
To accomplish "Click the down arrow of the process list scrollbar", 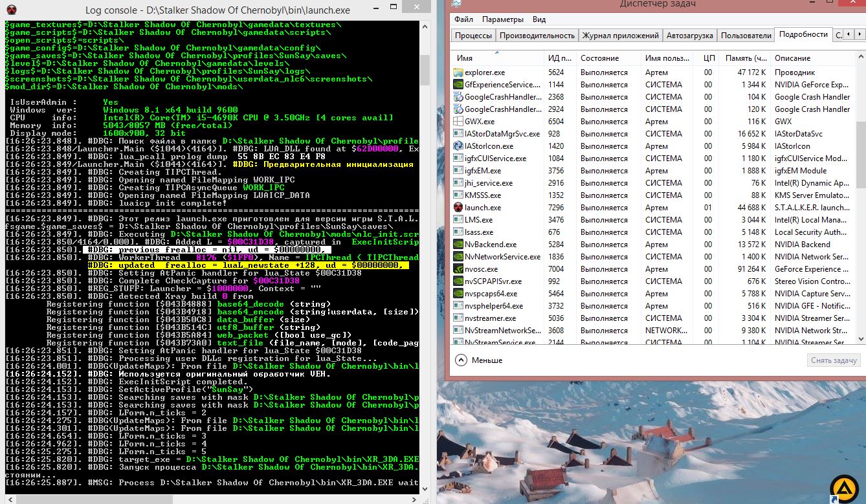I will [x=860, y=340].
